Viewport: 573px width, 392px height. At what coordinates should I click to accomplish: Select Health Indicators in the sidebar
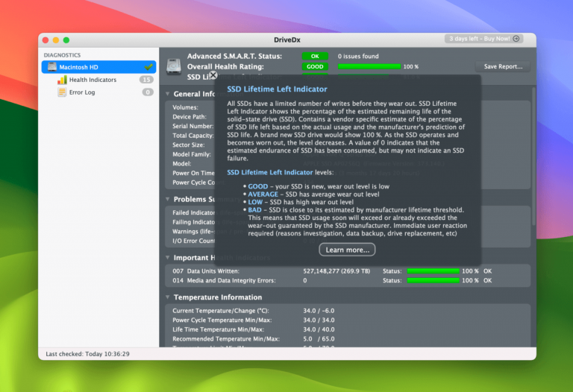[93, 80]
